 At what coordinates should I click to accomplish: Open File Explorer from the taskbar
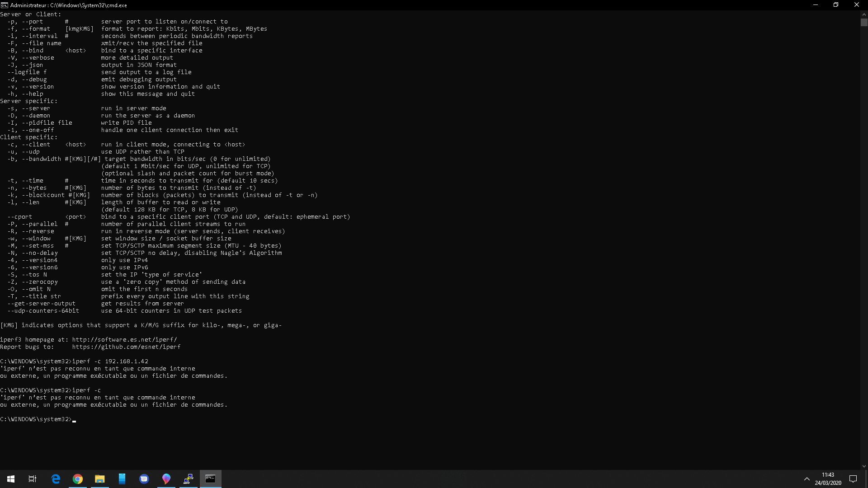(100, 479)
